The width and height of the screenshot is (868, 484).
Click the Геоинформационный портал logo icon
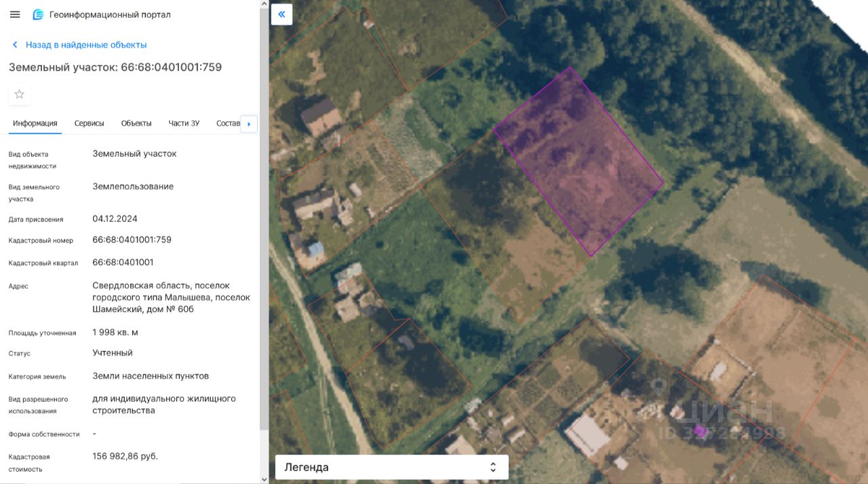tap(38, 14)
